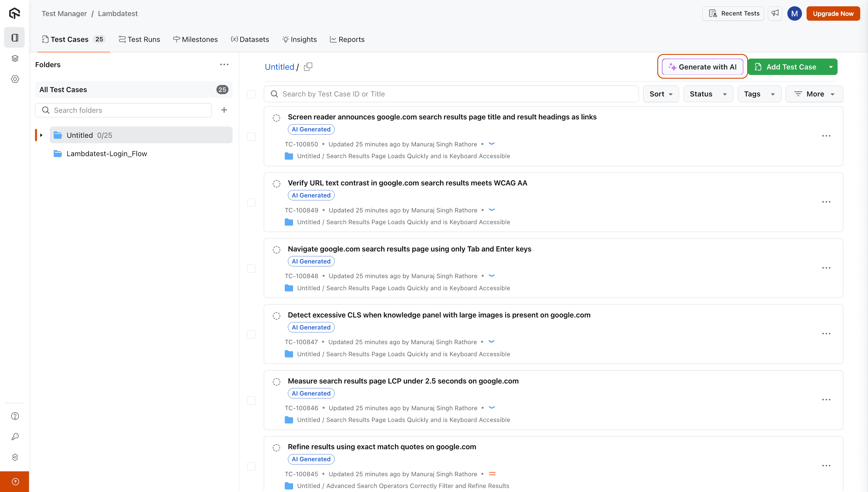Open Folders panel three-dot options menu
Screen dimensions: 868x492
(x=224, y=65)
